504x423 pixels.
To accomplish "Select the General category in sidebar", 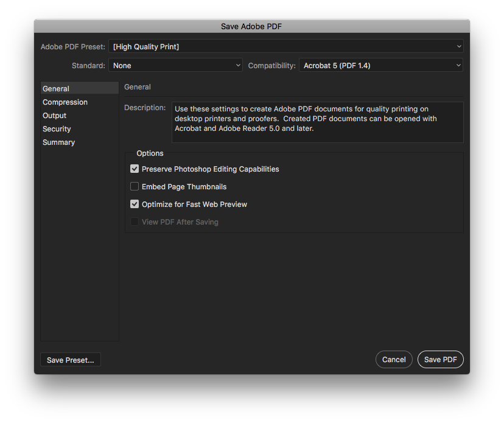I will (x=80, y=88).
